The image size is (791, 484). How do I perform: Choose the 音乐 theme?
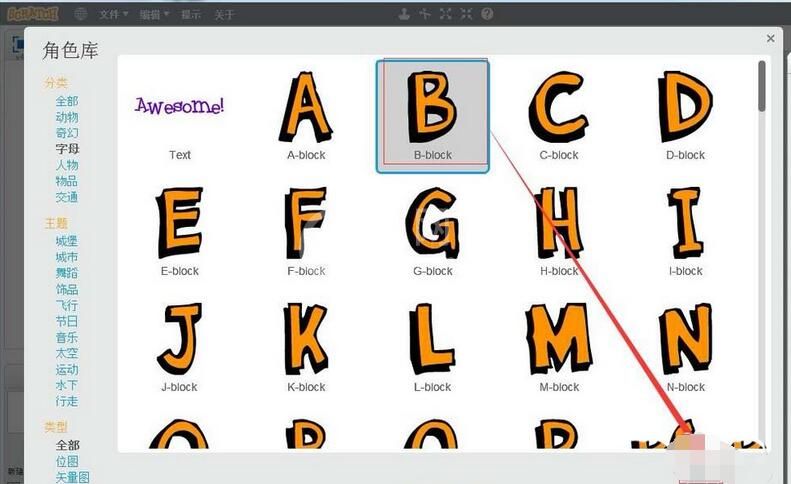pyautogui.click(x=67, y=337)
